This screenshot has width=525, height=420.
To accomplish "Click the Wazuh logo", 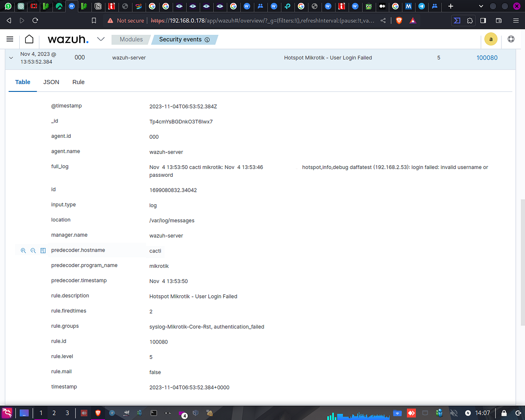I will point(68,39).
